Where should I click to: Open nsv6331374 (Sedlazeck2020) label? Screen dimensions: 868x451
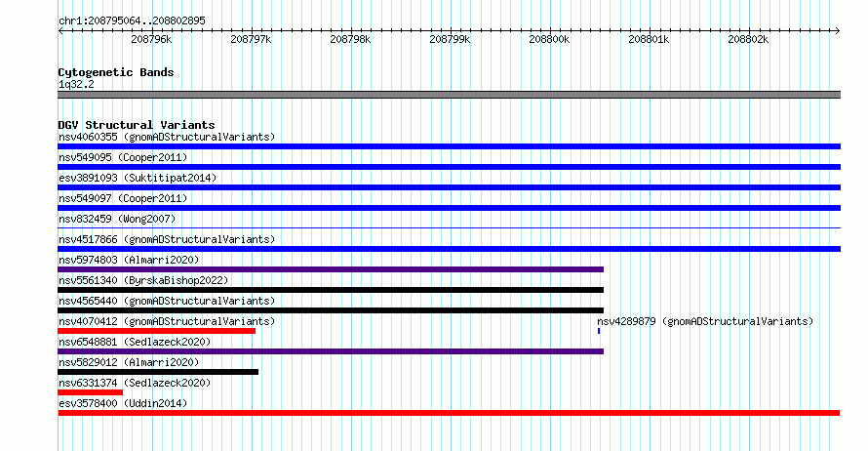(x=135, y=383)
